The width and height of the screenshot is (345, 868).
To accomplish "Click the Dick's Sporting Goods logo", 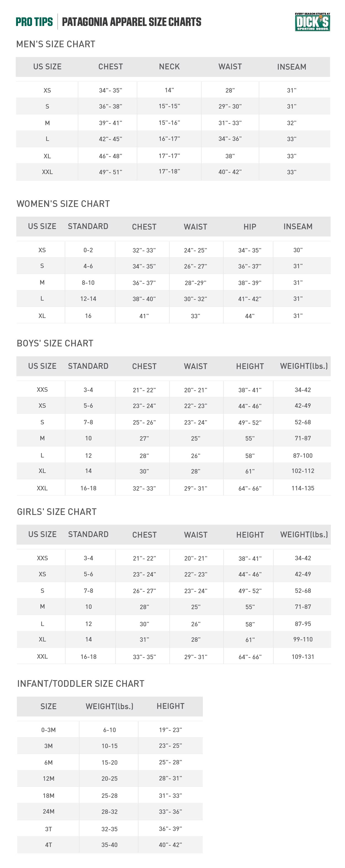I will 312,22.
